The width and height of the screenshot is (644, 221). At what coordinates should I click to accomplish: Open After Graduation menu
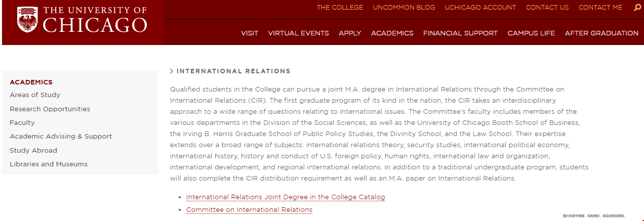pyautogui.click(x=601, y=33)
